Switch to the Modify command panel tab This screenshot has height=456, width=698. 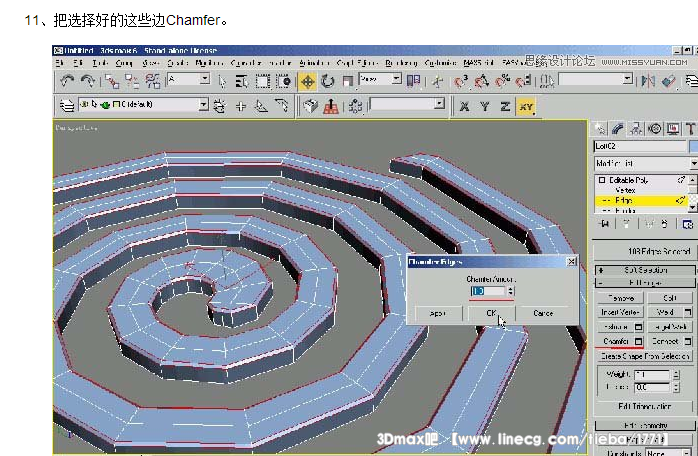618,129
